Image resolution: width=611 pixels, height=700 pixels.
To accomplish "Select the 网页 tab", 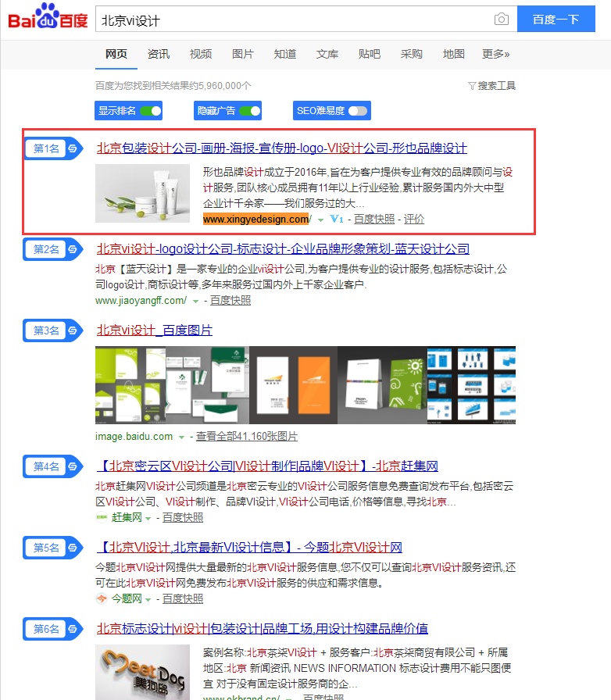I will [x=116, y=54].
